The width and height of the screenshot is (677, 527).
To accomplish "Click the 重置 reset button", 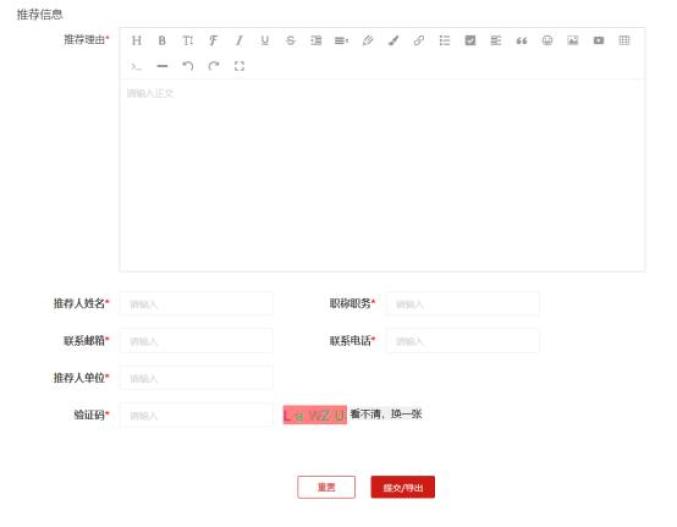I will [x=326, y=487].
